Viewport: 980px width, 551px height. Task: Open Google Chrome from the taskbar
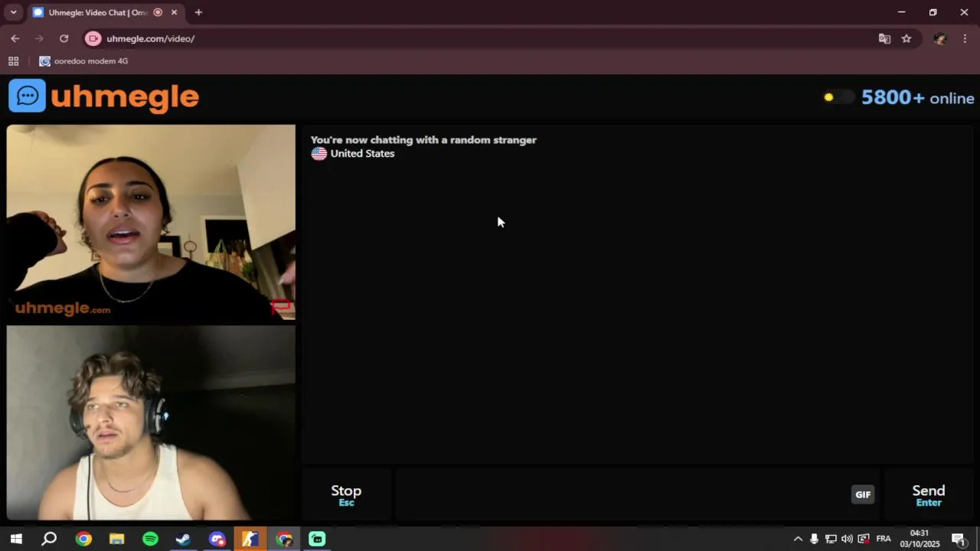click(83, 539)
